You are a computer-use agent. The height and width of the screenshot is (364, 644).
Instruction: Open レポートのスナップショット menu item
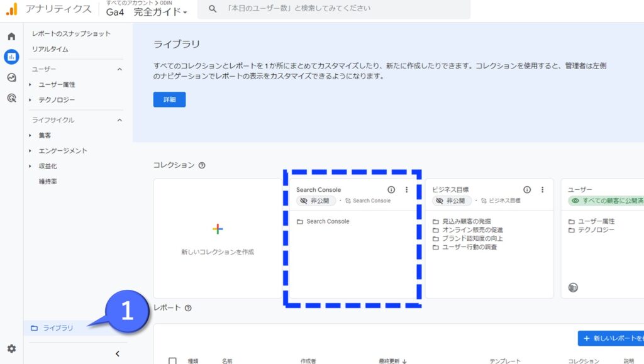coord(72,34)
